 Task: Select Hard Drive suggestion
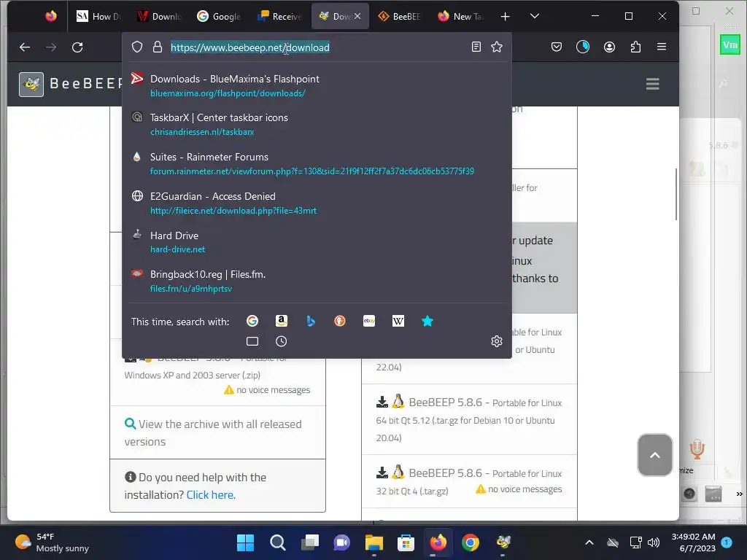pos(317,242)
